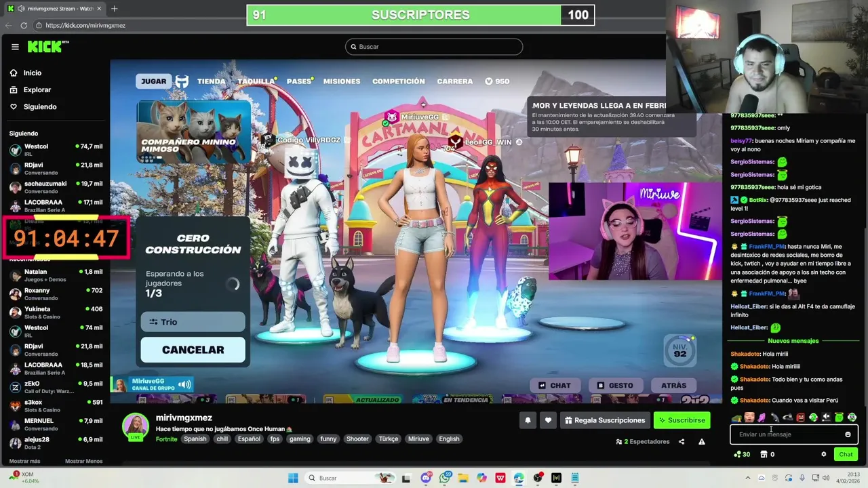This screenshot has height=488, width=868.
Task: Click the green Suscribirse button
Action: (x=682, y=420)
